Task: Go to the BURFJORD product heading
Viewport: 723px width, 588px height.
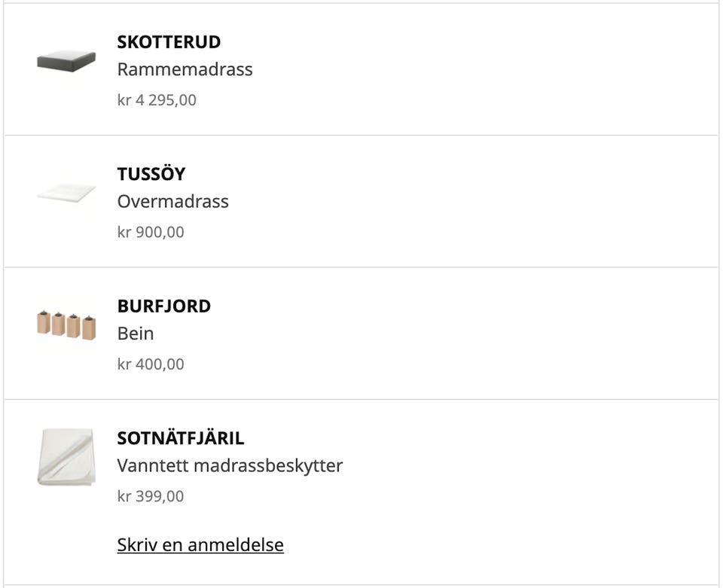Action: (164, 306)
